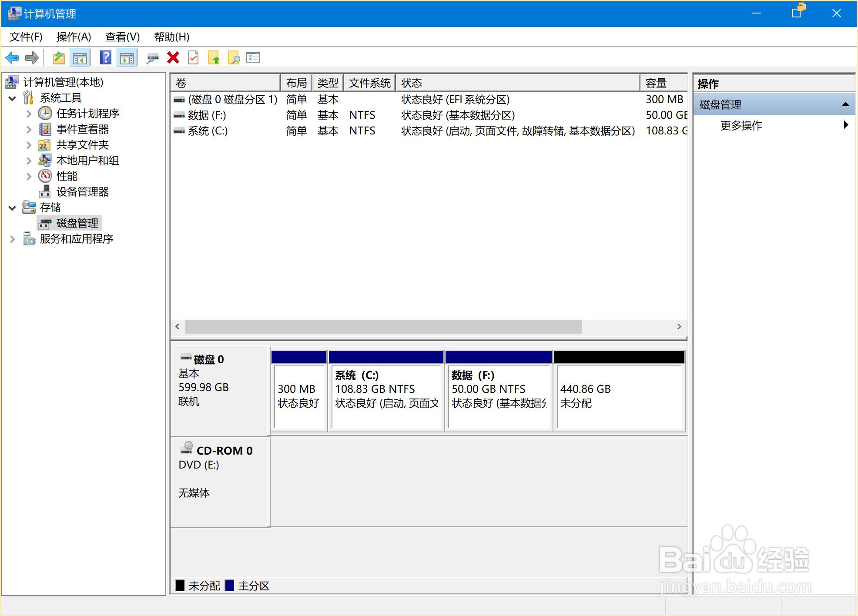Collapse the 磁盘管理 actions section arrow
The width and height of the screenshot is (858, 616).
pos(845,104)
